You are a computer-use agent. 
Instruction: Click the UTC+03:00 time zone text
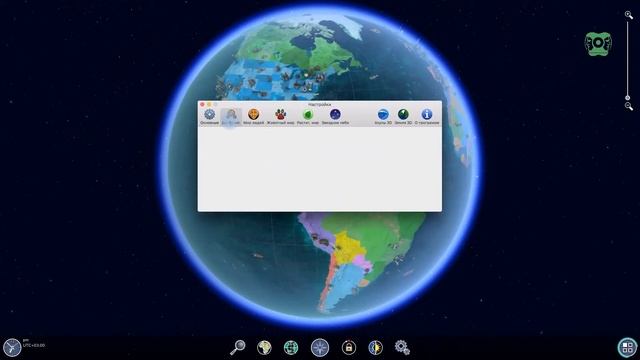pos(34,345)
